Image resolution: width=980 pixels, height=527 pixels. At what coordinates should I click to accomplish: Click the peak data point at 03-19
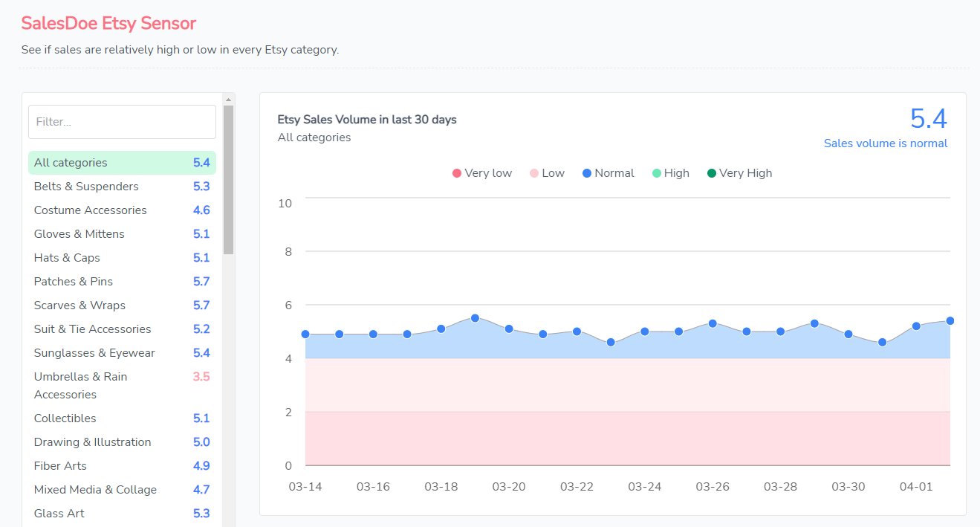[475, 318]
